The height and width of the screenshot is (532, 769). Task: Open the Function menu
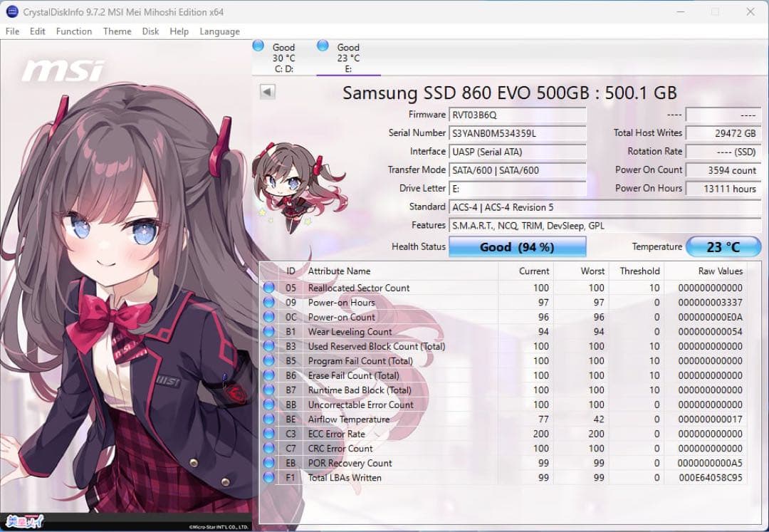click(74, 31)
